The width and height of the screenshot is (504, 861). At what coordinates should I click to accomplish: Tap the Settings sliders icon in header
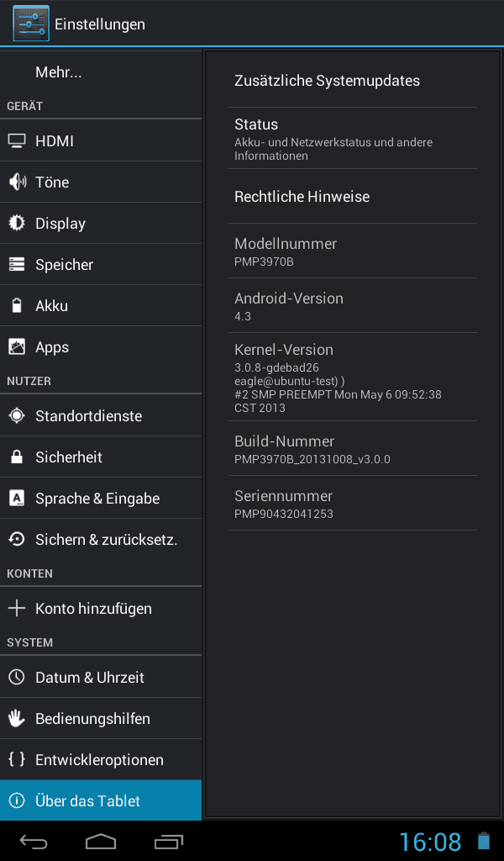coord(31,24)
